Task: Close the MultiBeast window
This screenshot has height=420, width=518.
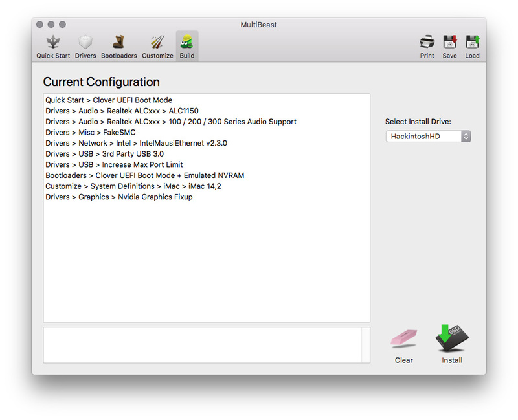Action: click(x=39, y=25)
